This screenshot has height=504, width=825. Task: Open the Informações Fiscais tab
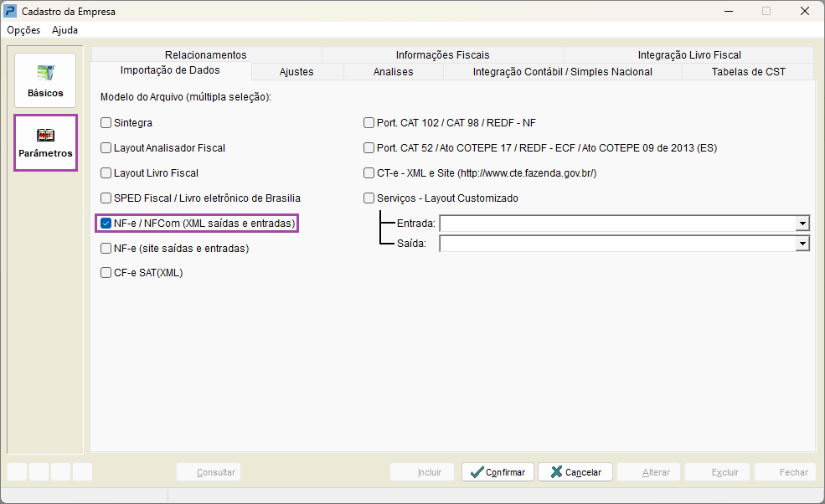(442, 55)
